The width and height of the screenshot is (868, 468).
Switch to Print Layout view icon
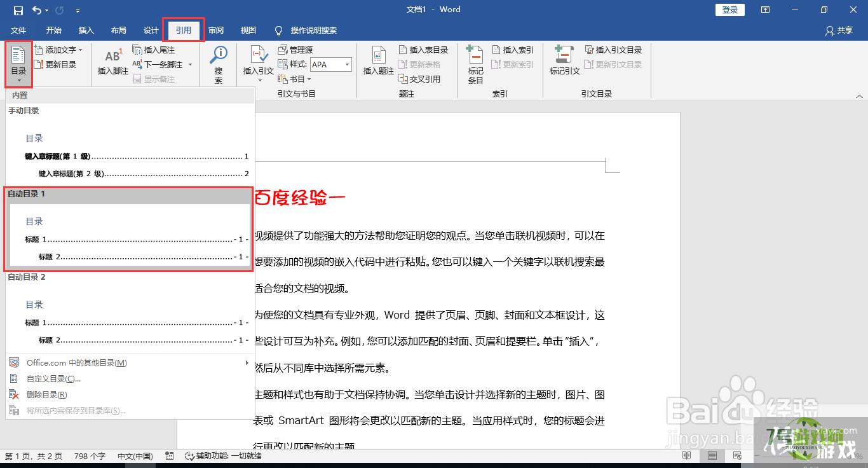(x=712, y=456)
